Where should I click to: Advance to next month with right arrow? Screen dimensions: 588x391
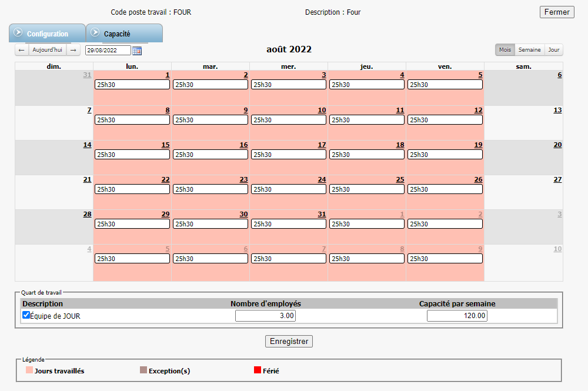tap(74, 50)
